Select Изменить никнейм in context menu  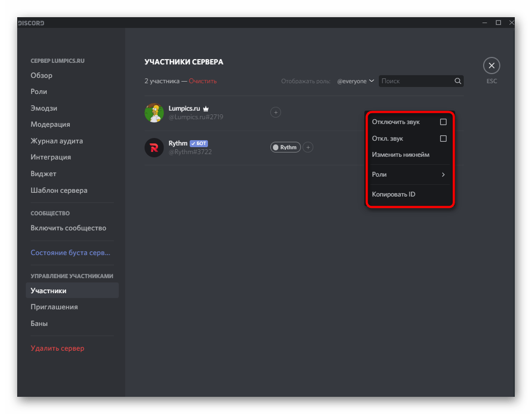coord(400,155)
